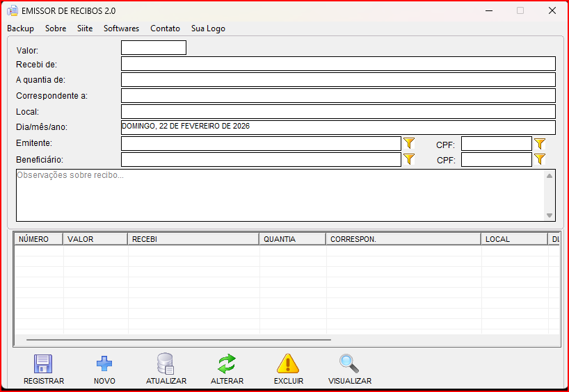Click the filter icon beside Beneficiário field
Screen dimensions: 569x392
tap(409, 159)
